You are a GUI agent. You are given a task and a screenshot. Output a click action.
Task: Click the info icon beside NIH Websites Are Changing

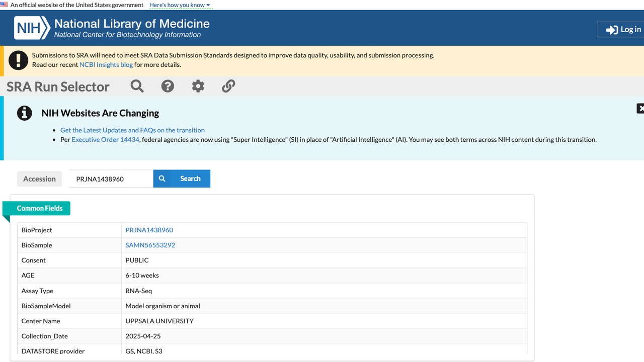(25, 113)
